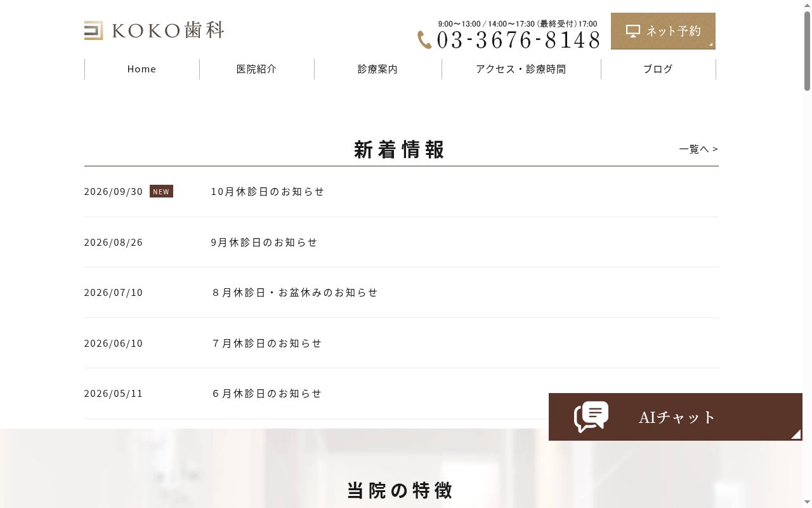Click the monitor icon in ネット予約 button
The height and width of the screenshot is (508, 812).
point(633,30)
